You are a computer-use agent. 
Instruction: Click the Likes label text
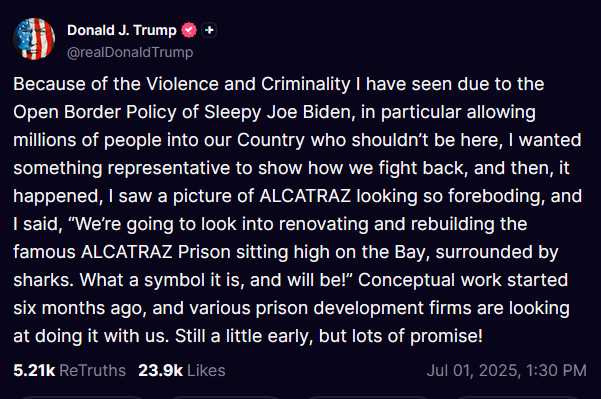pos(206,370)
